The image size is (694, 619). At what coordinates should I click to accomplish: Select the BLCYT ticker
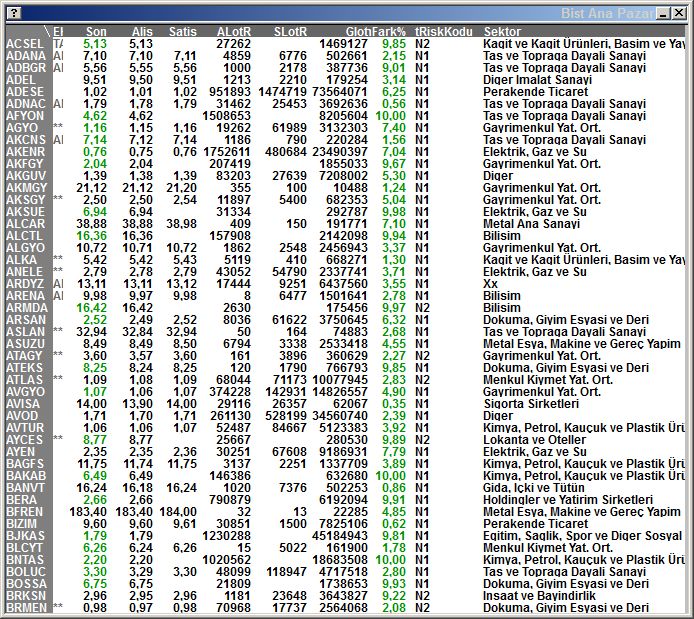24,547
